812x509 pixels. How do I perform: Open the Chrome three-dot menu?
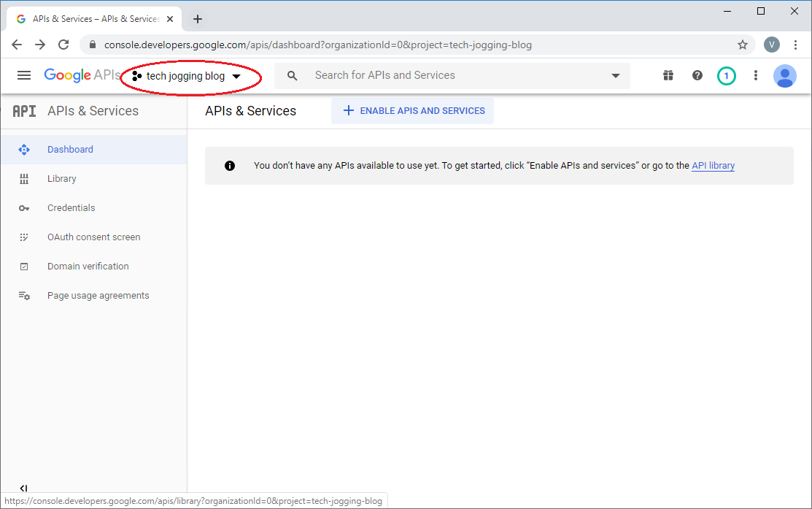(795, 45)
